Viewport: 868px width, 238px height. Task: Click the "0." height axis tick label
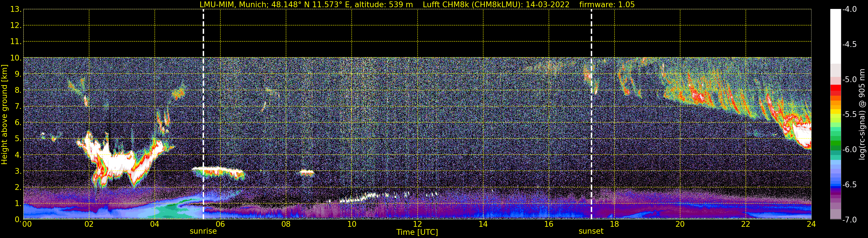click(18, 220)
